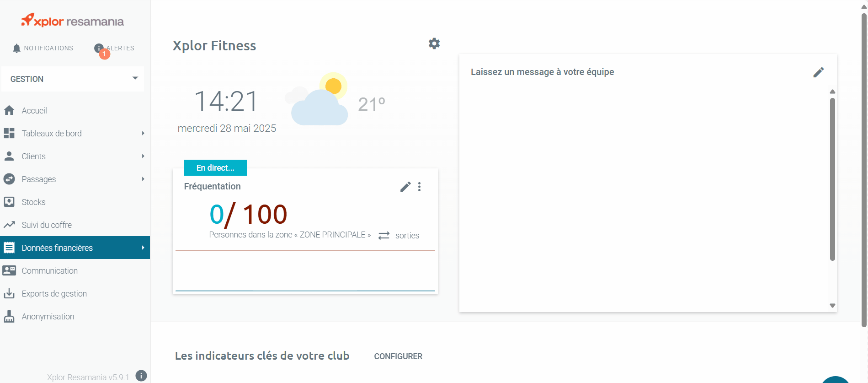Screen dimensions: 868x383
Task: Click the 0/ 100 attendance counter
Action: coord(248,214)
